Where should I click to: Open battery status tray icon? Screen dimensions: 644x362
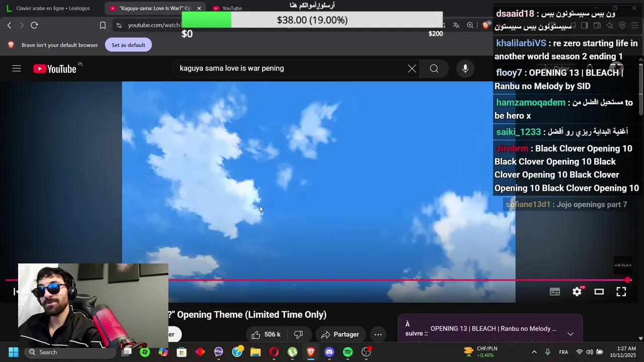tap(599, 352)
